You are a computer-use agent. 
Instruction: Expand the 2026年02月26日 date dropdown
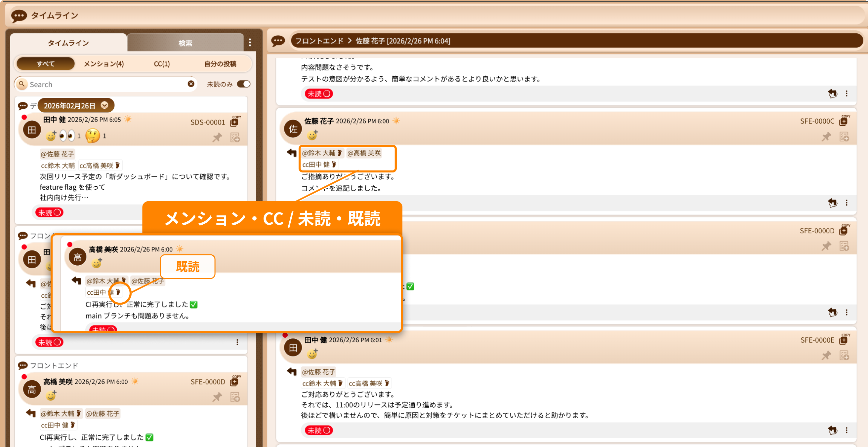coord(105,105)
